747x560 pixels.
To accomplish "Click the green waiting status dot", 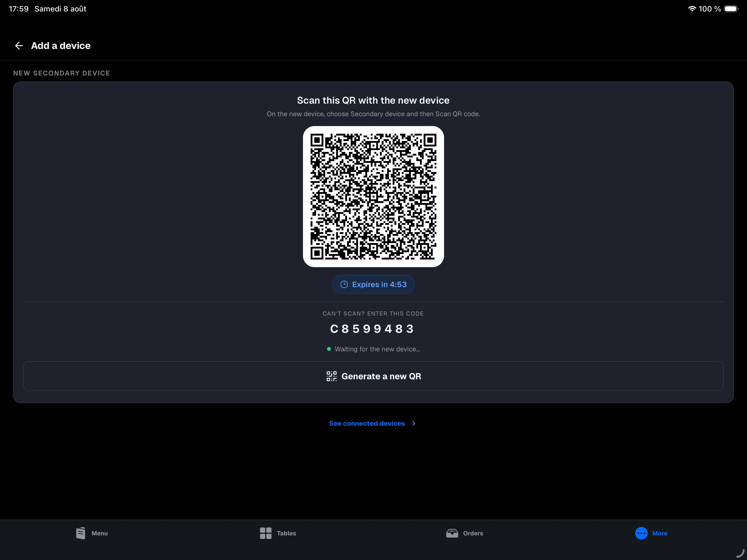I will [329, 349].
